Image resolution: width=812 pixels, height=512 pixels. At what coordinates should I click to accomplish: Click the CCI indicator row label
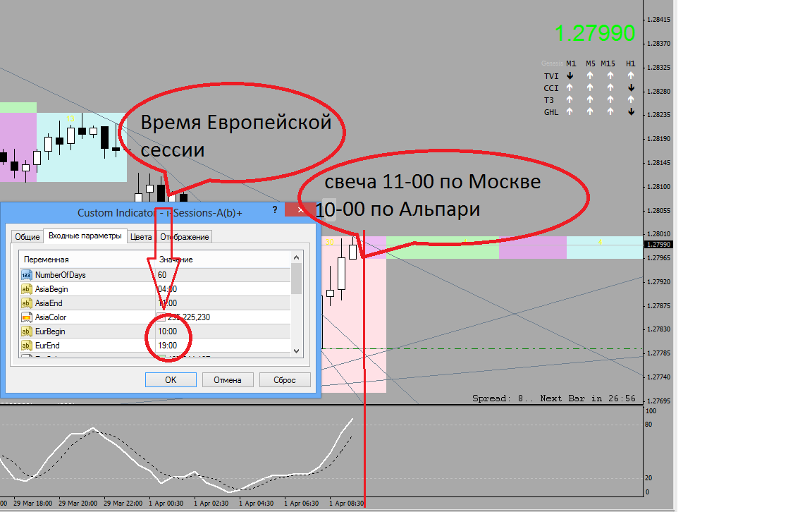[x=551, y=88]
